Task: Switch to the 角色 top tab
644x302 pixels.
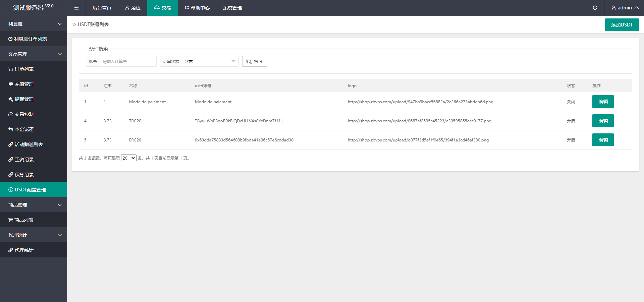Action: [133, 8]
